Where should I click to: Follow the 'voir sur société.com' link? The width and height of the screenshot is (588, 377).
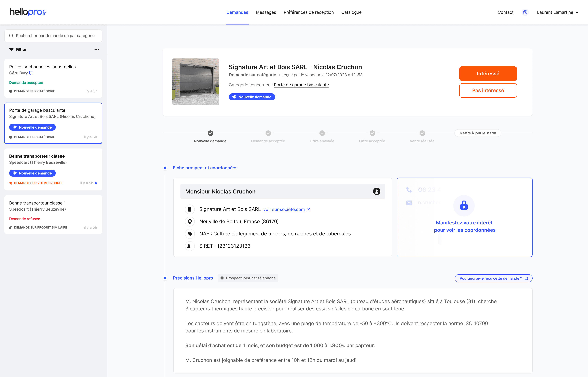(x=284, y=209)
